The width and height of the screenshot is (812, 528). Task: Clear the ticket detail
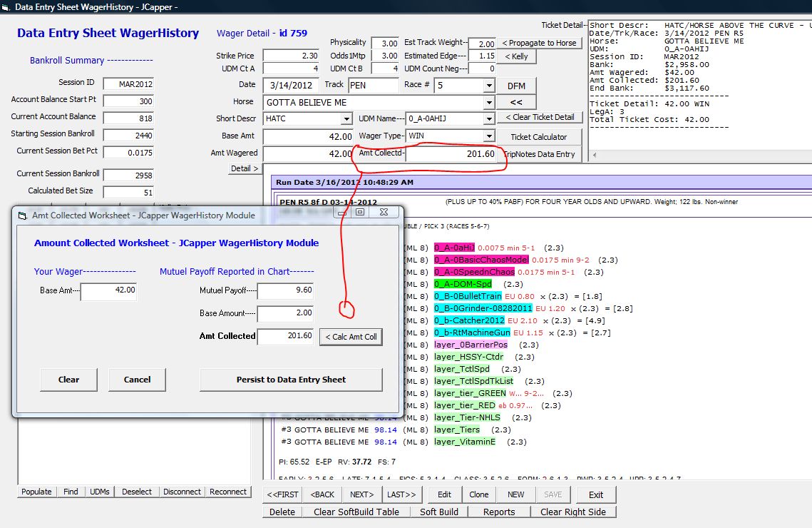[x=540, y=117]
